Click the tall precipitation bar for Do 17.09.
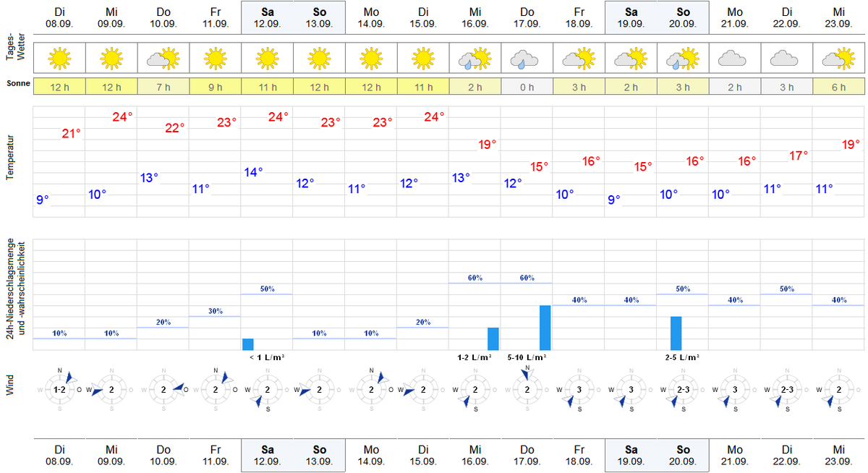Viewport: 868px width, 473px height. pyautogui.click(x=545, y=328)
